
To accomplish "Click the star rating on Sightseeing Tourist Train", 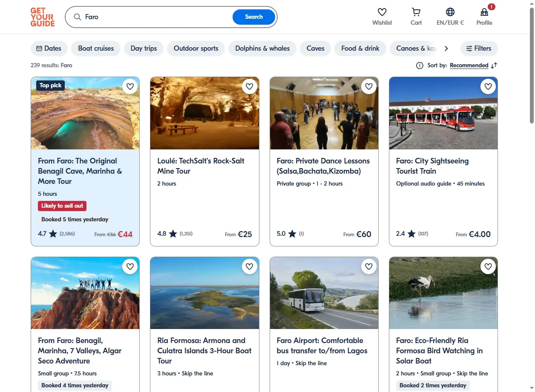I will (411, 234).
